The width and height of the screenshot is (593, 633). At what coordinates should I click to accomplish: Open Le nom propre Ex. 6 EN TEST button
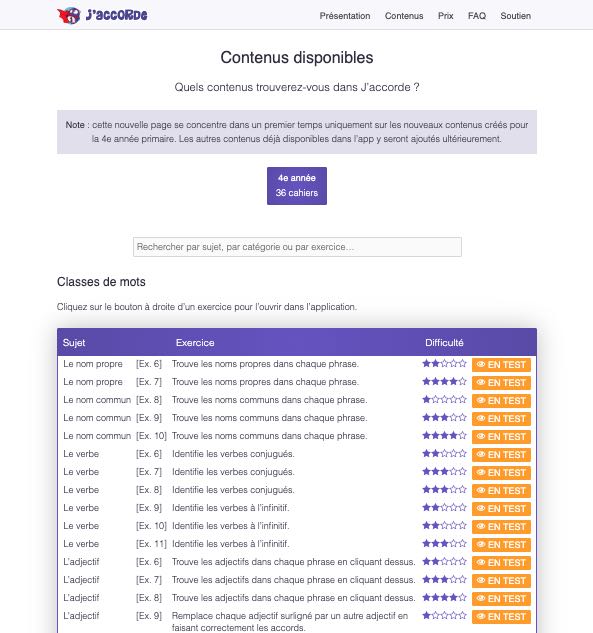click(501, 365)
